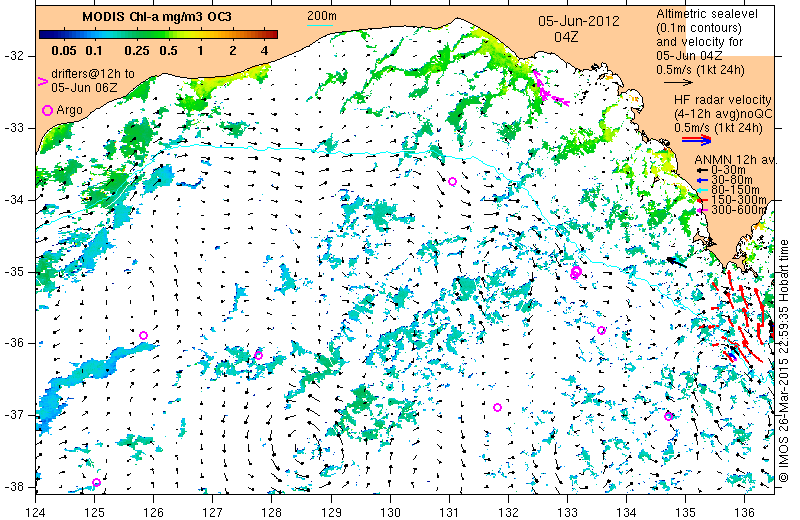This screenshot has height=520, width=800.
Task: Select Argo float near 125E, 38S
Action: tap(96, 482)
